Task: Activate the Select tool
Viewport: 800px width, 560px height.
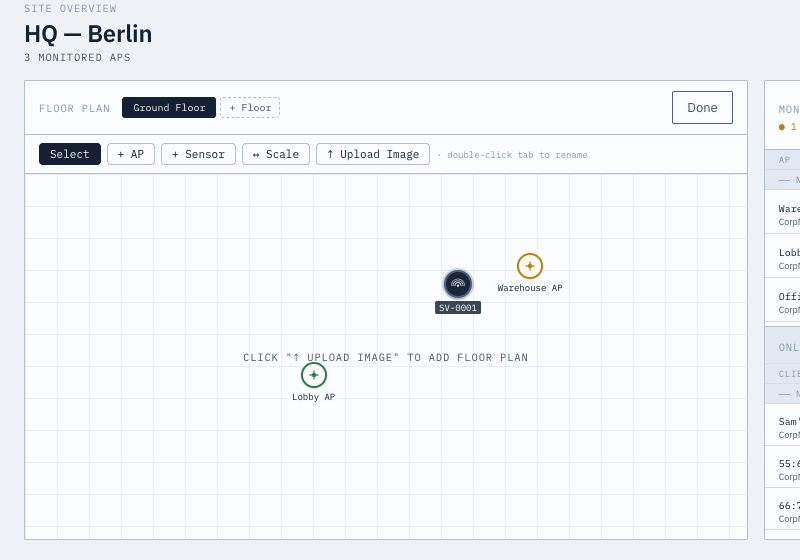Action: coord(70,154)
